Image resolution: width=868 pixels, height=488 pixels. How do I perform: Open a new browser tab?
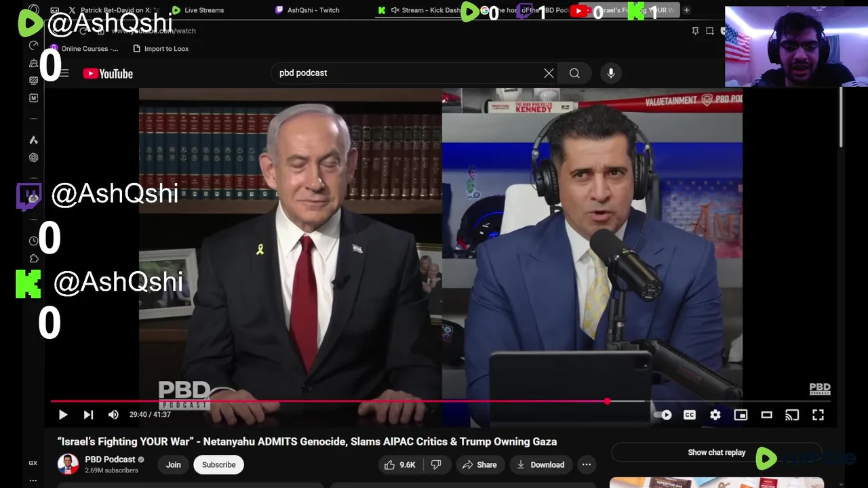pyautogui.click(x=686, y=10)
